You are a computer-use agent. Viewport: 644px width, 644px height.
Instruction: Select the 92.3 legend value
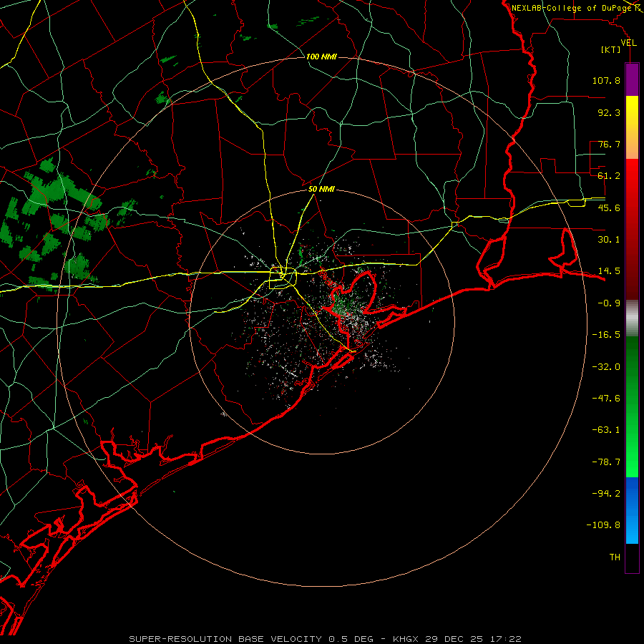pyautogui.click(x=609, y=112)
